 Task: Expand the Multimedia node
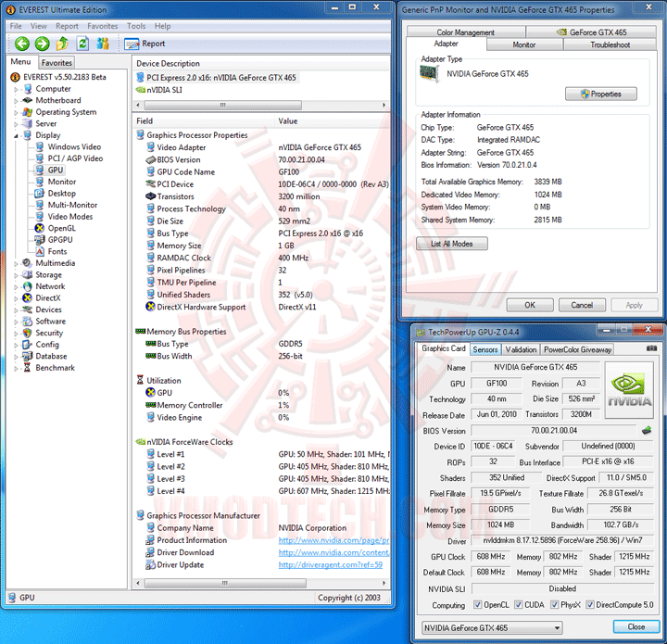click(16, 264)
